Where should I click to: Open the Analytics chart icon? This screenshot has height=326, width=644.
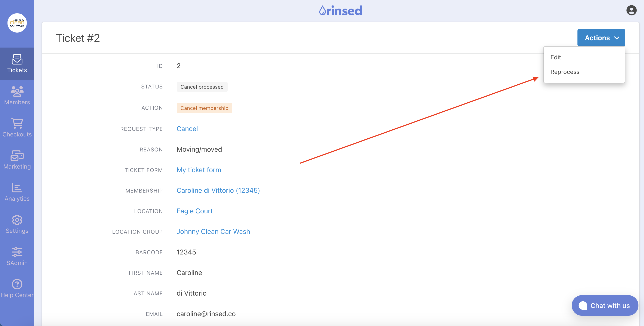click(x=17, y=188)
